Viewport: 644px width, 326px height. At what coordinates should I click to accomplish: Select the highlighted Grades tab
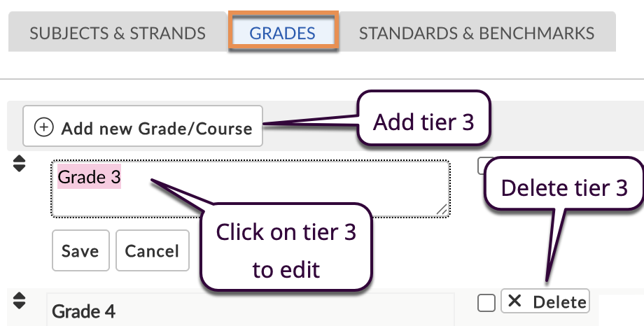[283, 33]
